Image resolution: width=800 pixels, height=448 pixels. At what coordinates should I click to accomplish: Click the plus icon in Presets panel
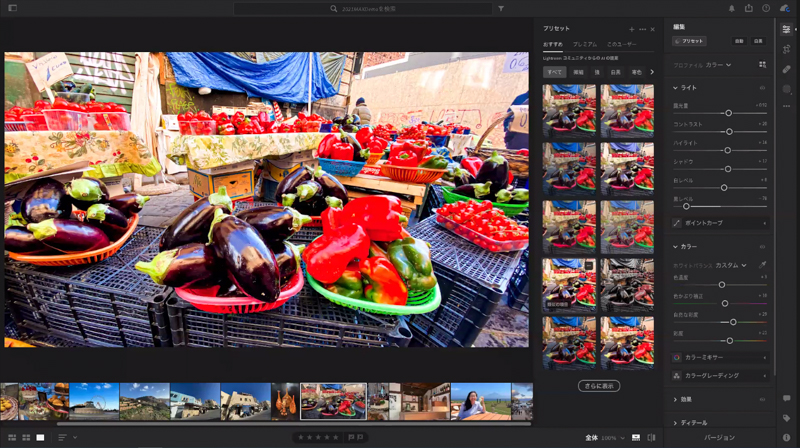632,29
